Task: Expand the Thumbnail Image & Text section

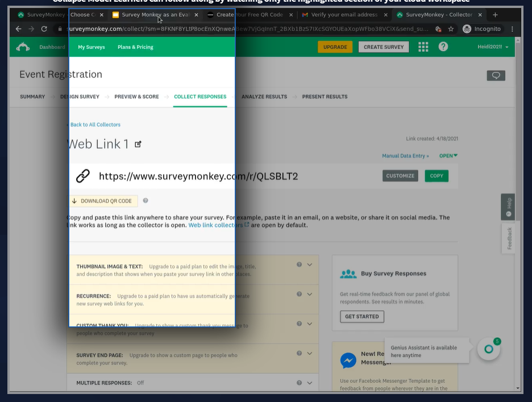Action: click(x=309, y=264)
